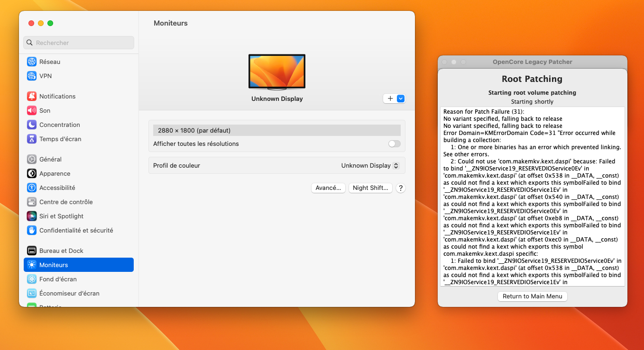Image resolution: width=644 pixels, height=350 pixels.
Task: Toggle Afficher toutes les résolutions switch
Action: coord(395,144)
